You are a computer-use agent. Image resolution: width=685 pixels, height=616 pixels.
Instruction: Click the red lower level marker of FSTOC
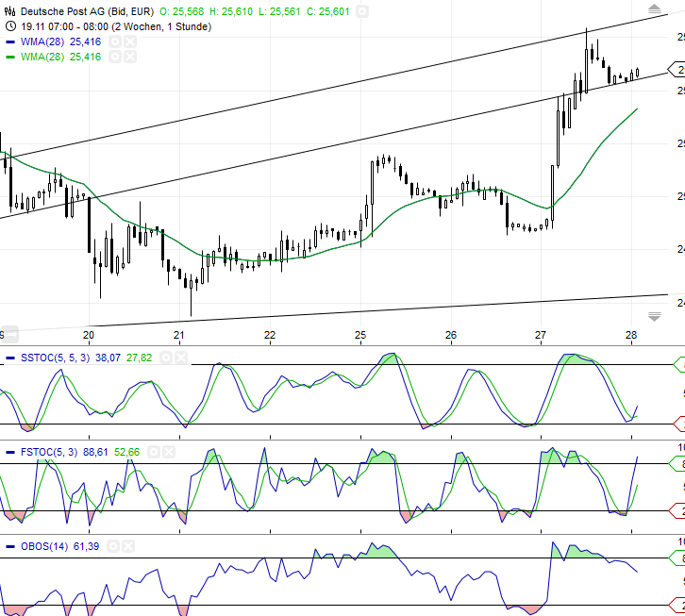click(x=677, y=510)
